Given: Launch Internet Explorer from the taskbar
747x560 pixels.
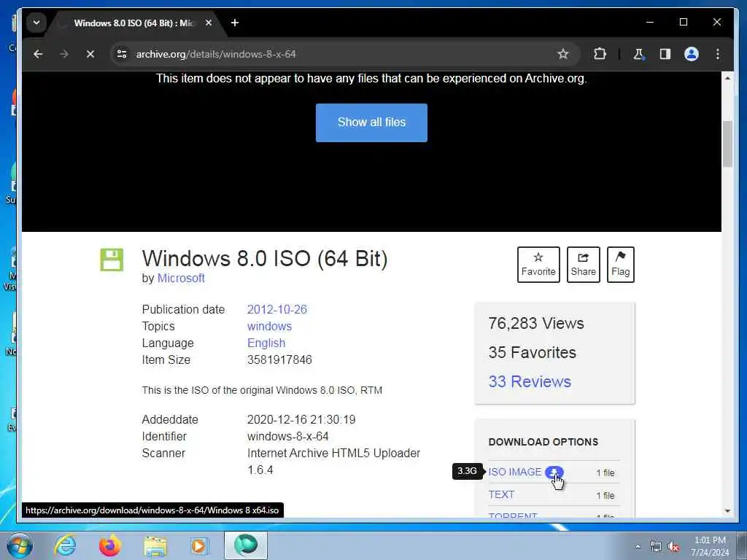Looking at the screenshot, I should [x=65, y=545].
